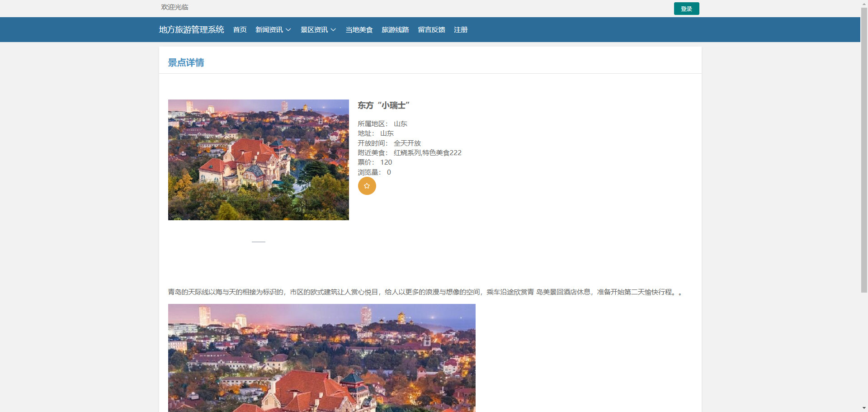Click the 地方旅游管理系统 site title
This screenshot has height=412, width=868.
click(x=191, y=29)
